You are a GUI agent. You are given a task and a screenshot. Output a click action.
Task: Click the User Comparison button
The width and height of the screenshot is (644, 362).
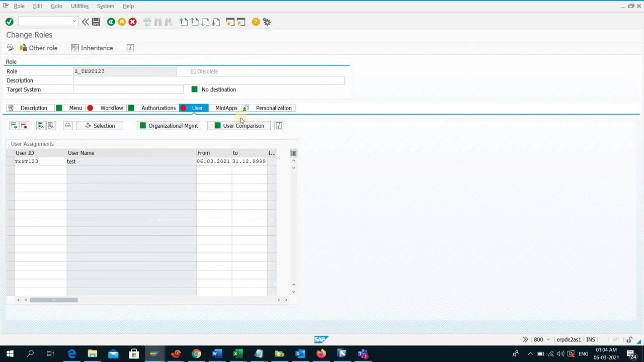239,126
